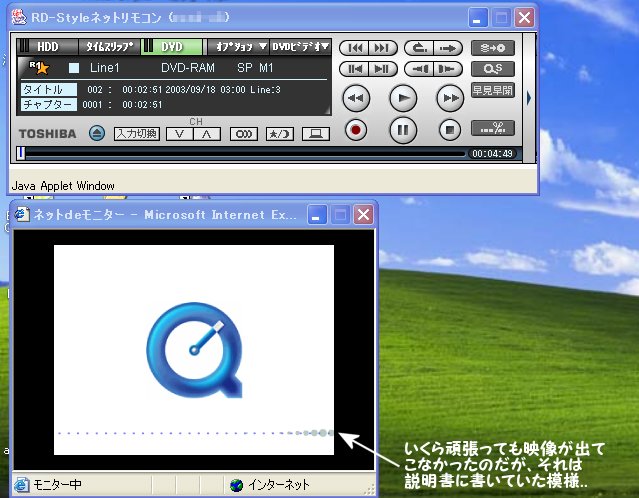Click the elapsed time 00:04:49 readout
Viewport: 639px width, 498px height.
pyautogui.click(x=492, y=154)
